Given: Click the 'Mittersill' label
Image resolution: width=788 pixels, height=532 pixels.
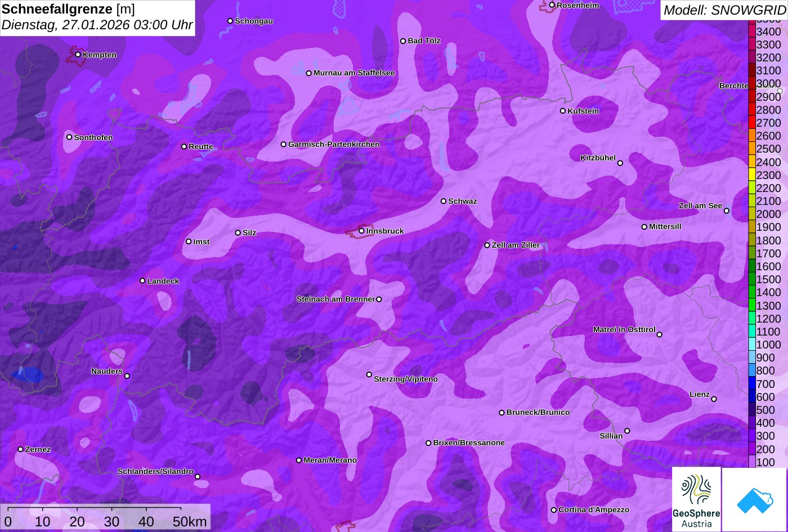Looking at the screenshot, I should 665,227.
